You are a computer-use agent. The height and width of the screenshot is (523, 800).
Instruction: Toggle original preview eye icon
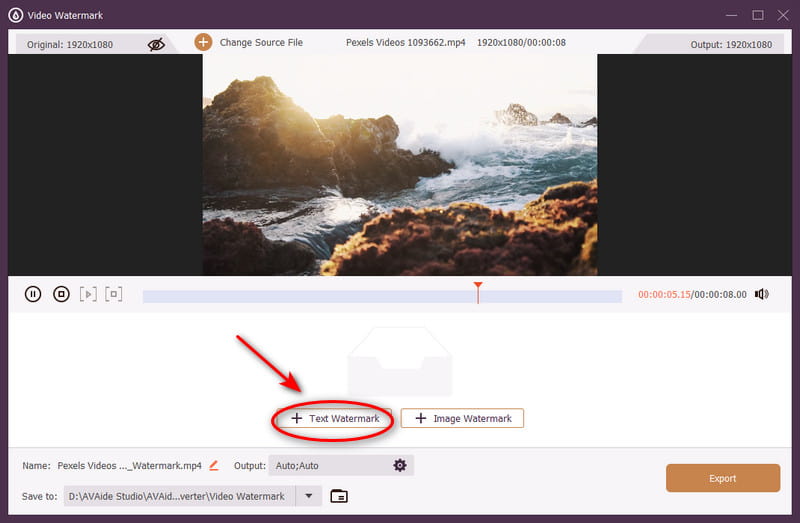pos(156,44)
